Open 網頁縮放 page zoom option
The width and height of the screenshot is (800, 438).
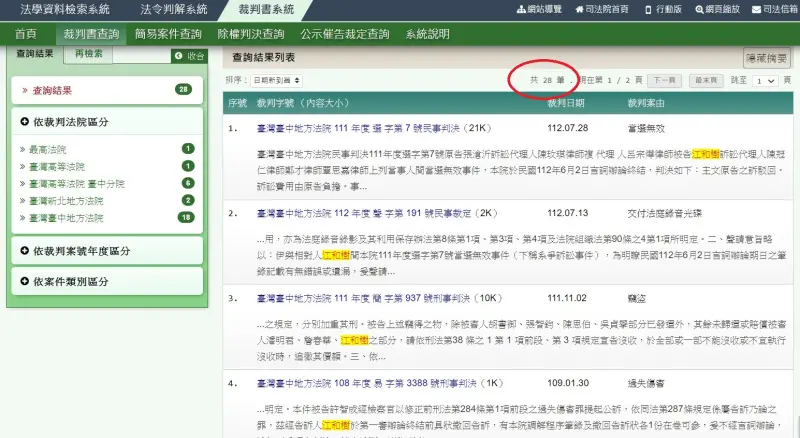717,9
